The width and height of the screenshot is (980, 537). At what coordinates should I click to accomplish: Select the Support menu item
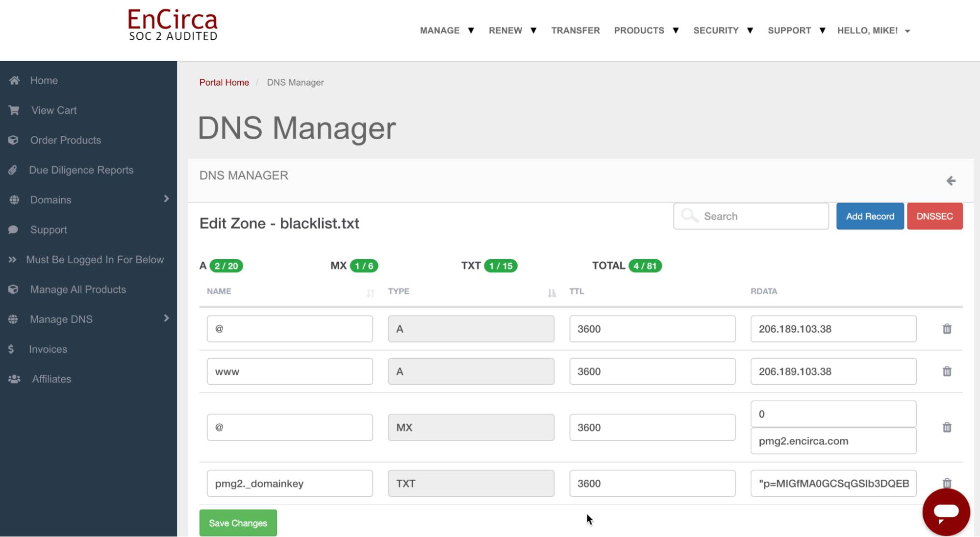click(49, 229)
